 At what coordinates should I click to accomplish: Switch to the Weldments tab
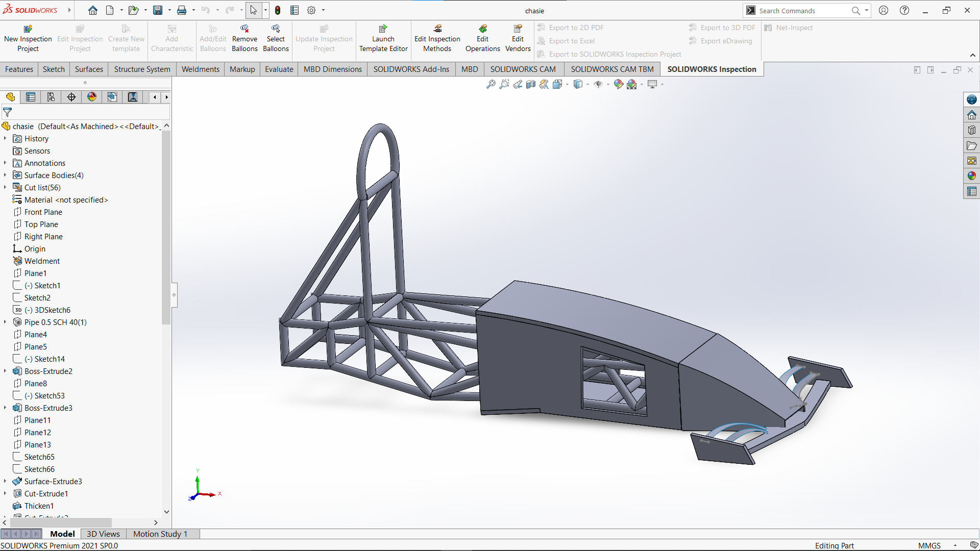201,69
